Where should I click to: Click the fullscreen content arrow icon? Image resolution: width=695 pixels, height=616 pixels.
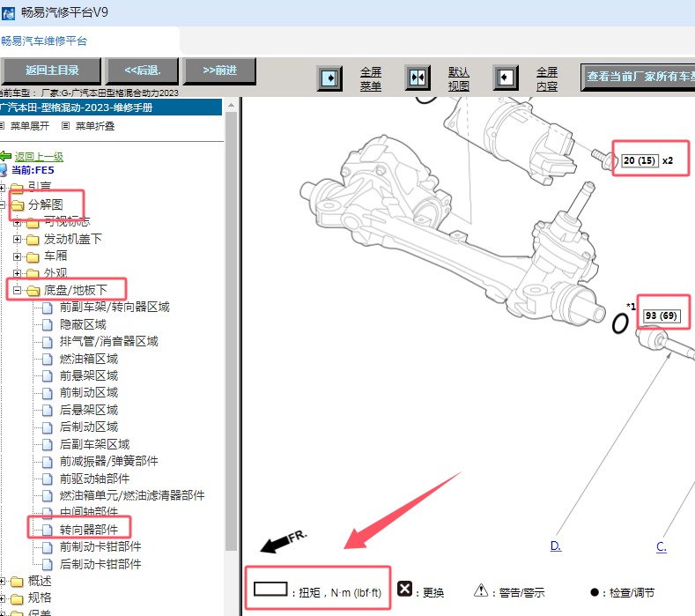(506, 78)
